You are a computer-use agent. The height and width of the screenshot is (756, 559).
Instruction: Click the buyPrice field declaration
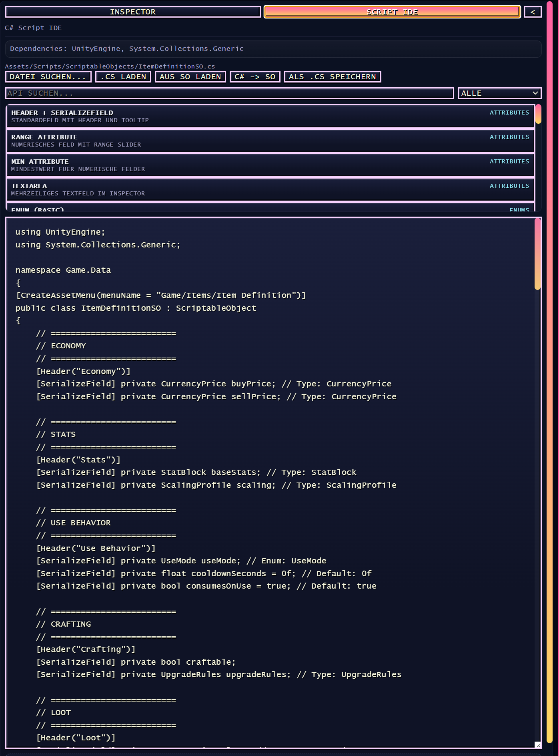(214, 384)
